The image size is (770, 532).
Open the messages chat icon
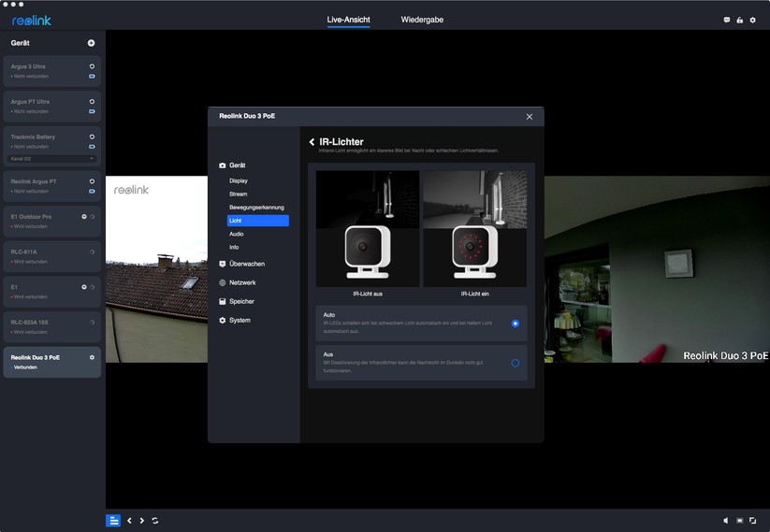tap(727, 20)
